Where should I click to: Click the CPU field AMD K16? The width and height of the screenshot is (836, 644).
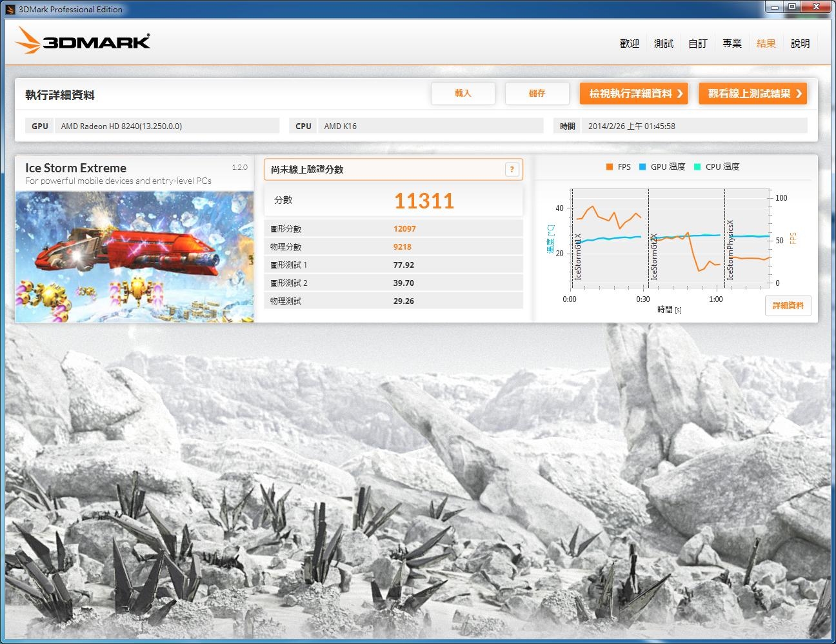tap(430, 126)
